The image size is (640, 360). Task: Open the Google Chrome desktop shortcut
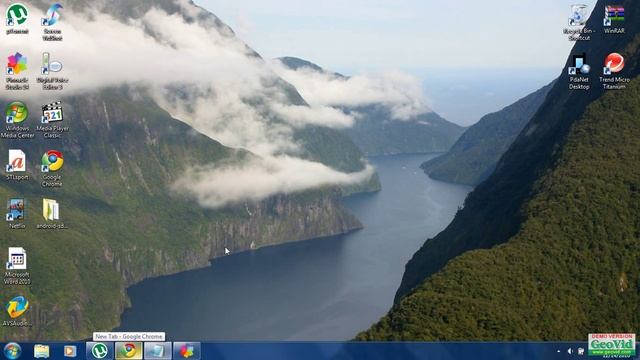[52, 168]
